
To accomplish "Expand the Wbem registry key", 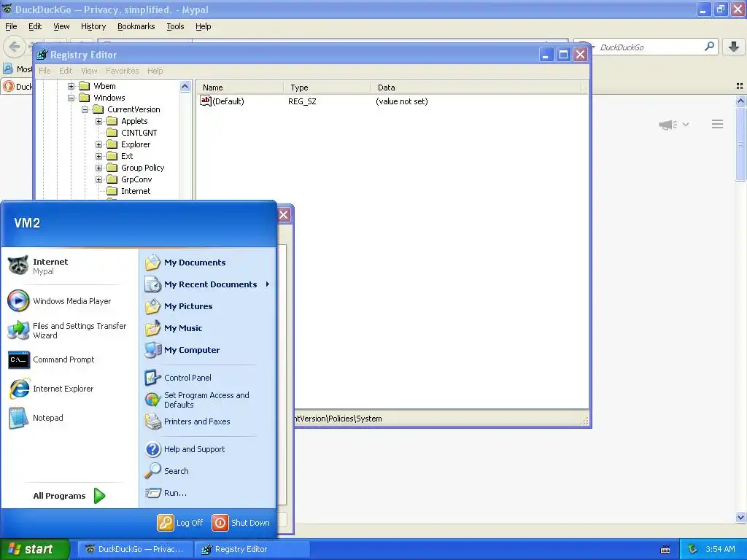I will (x=71, y=86).
